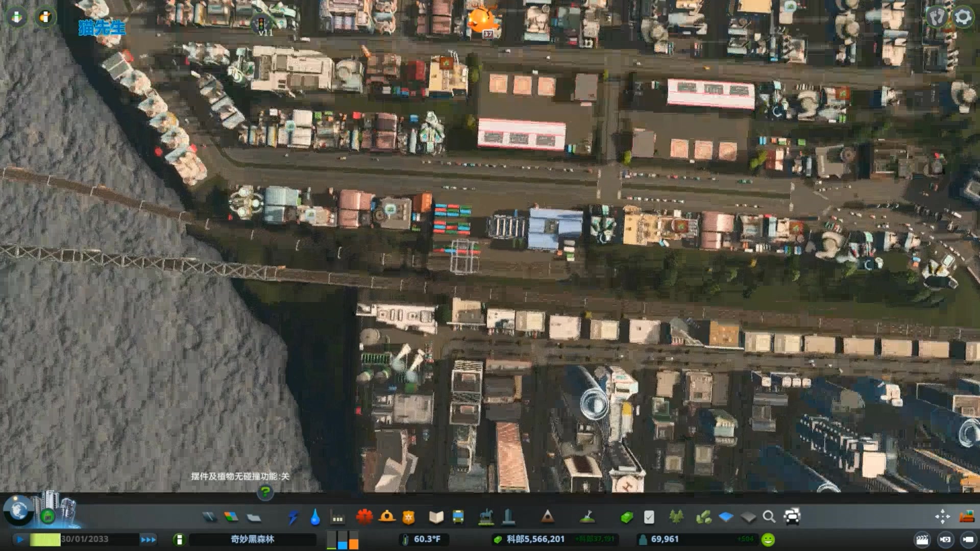
Task: Open the milestones unlock padlock button
Action: pos(48,516)
